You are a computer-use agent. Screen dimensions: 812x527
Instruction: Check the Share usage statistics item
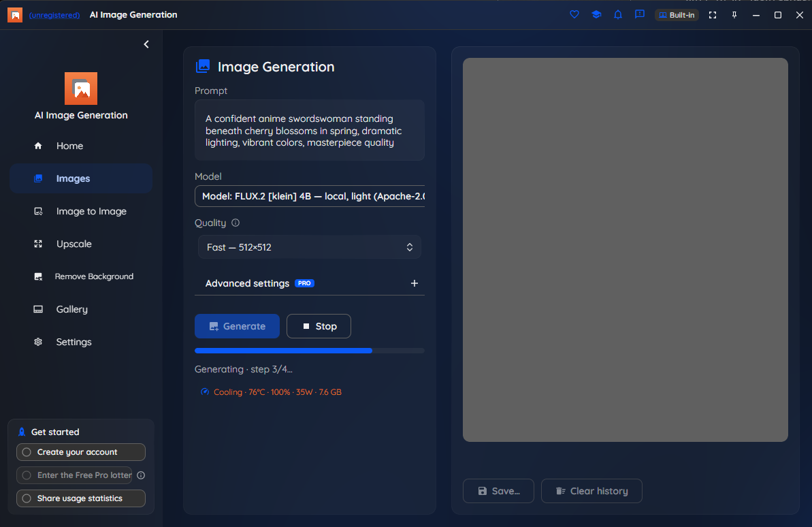coord(81,499)
